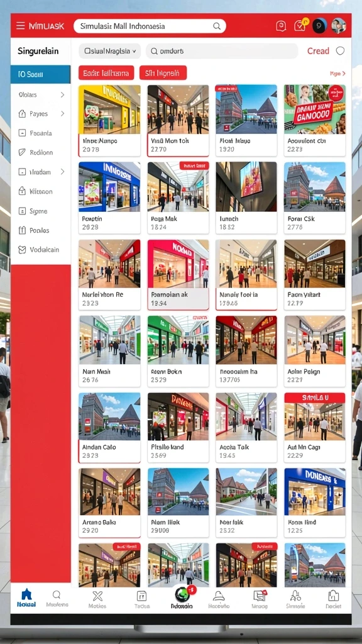Click the Rediionn sidebar icon
The height and width of the screenshot is (644, 362).
[x=22, y=152]
